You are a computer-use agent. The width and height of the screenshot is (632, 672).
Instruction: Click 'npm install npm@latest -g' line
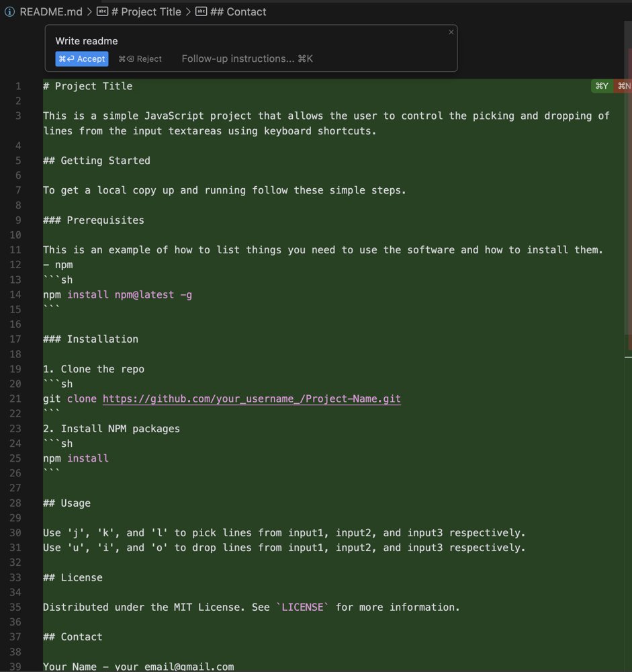(x=118, y=295)
